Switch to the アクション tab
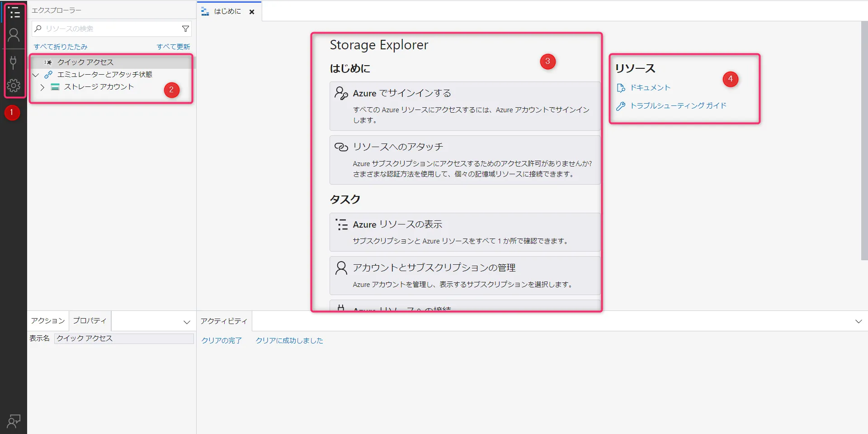 tap(48, 320)
